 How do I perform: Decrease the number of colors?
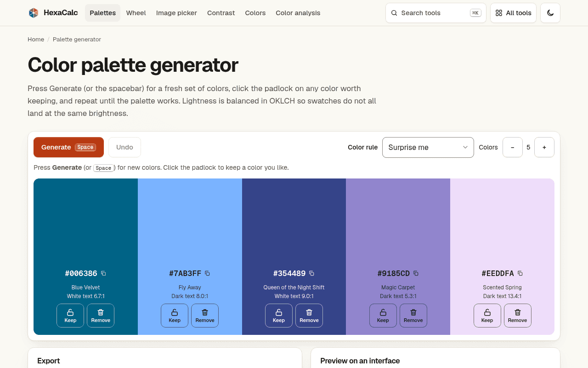tap(513, 147)
